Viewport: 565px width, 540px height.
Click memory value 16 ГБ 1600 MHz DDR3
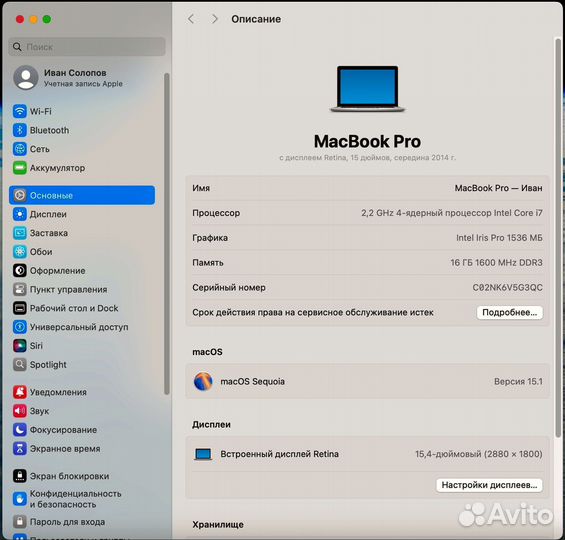tap(496, 263)
